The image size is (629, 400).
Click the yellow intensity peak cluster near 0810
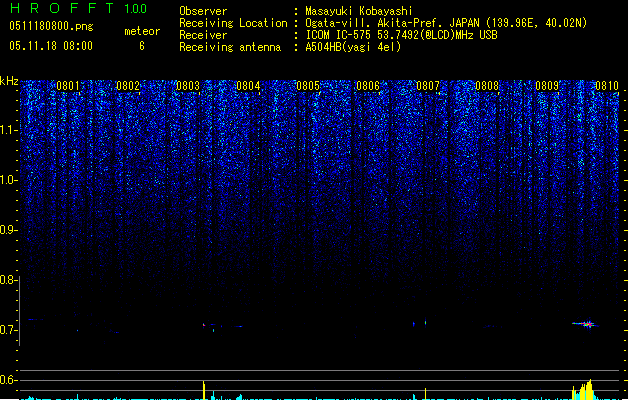[582, 390]
